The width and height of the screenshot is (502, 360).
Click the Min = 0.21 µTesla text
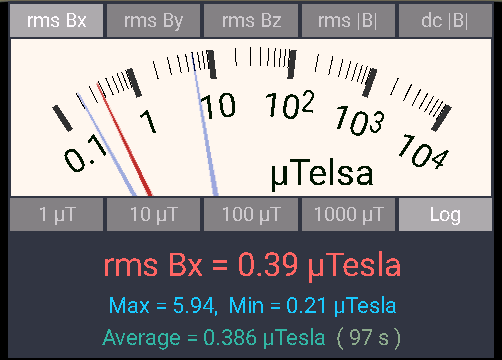pyautogui.click(x=312, y=306)
